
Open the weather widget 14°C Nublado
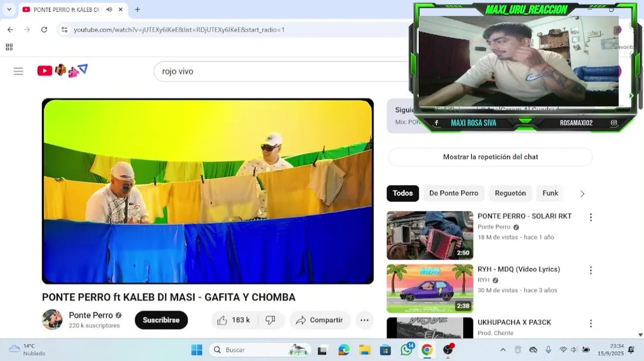[x=28, y=349]
